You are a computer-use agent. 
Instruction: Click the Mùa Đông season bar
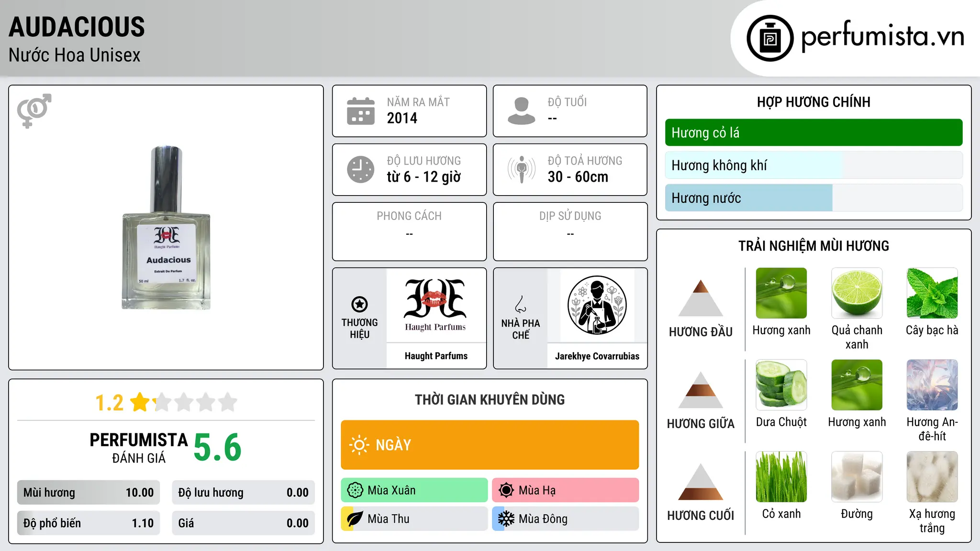tap(566, 519)
